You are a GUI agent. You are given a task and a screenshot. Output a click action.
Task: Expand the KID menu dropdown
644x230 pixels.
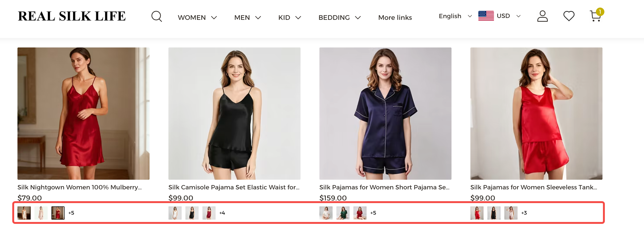289,17
